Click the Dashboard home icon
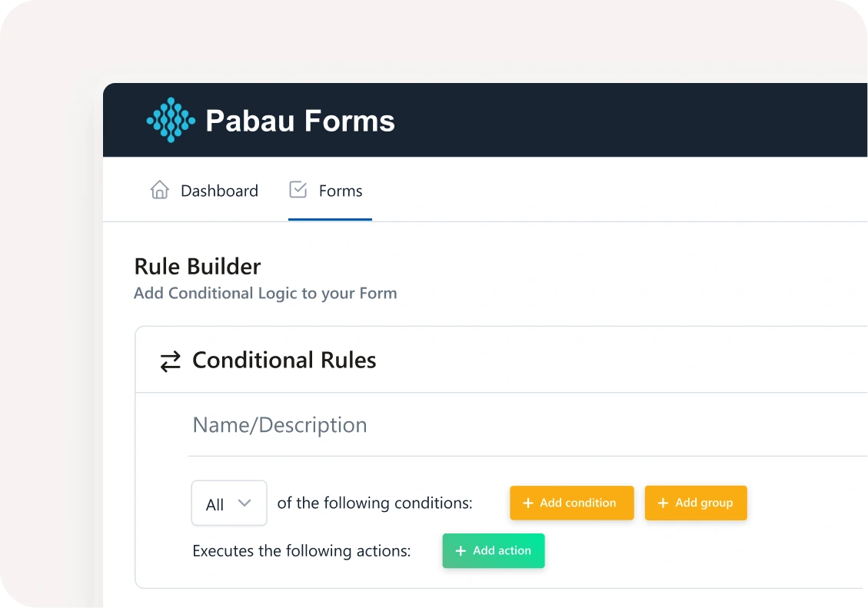Viewport: 868px width, 608px height. (x=159, y=190)
